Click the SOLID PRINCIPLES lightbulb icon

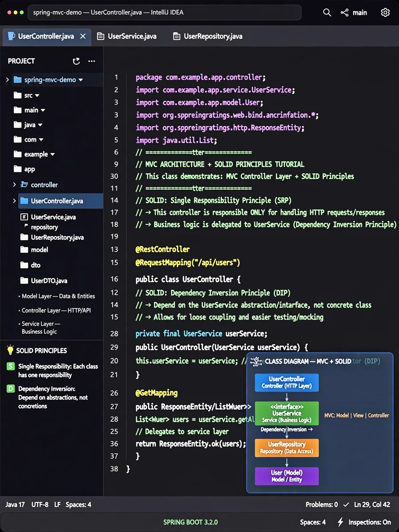coord(10,350)
